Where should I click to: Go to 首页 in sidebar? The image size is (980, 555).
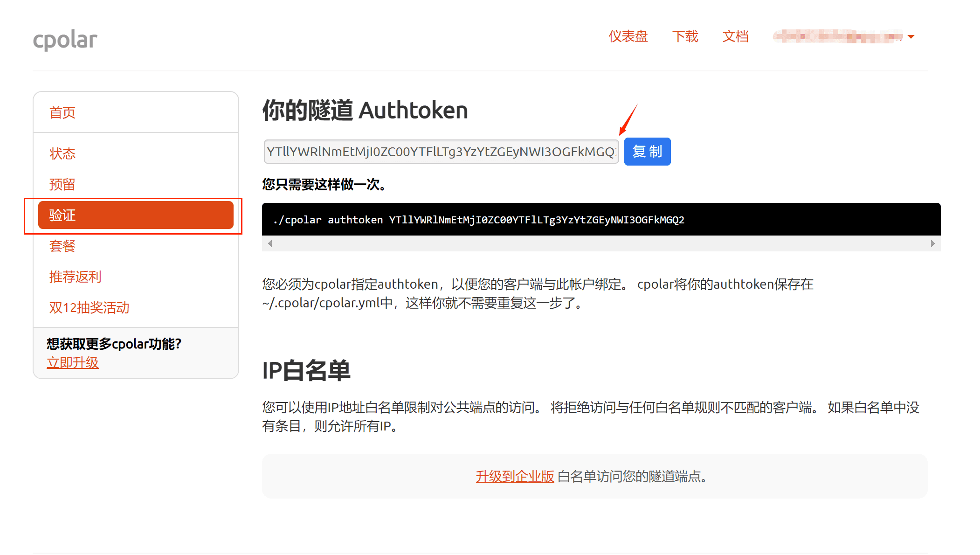(62, 112)
